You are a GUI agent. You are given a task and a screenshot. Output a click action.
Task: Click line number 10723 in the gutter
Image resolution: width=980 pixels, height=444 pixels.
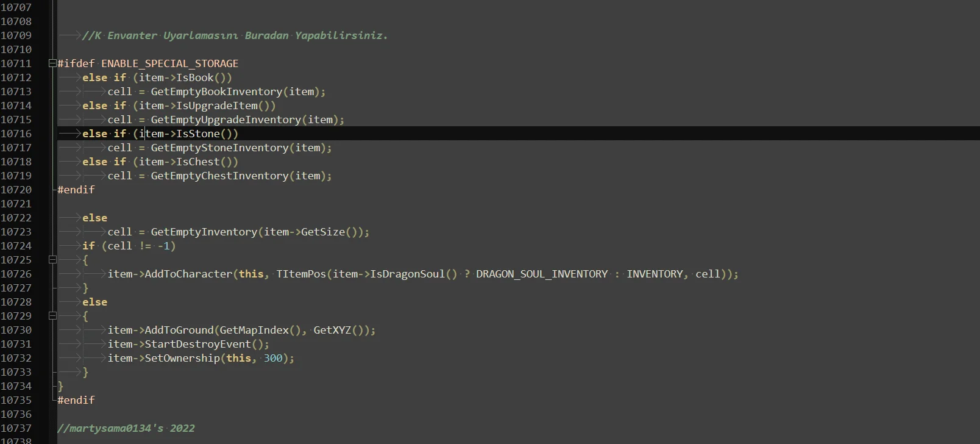click(16, 232)
